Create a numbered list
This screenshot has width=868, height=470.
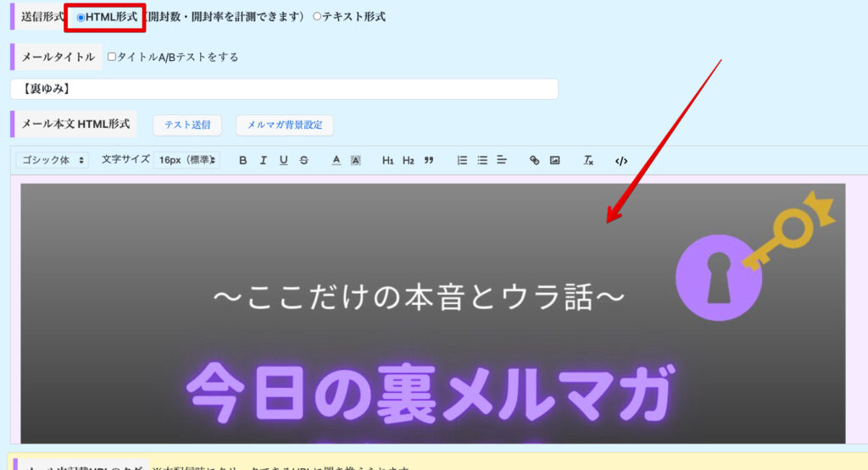pyautogui.click(x=462, y=160)
